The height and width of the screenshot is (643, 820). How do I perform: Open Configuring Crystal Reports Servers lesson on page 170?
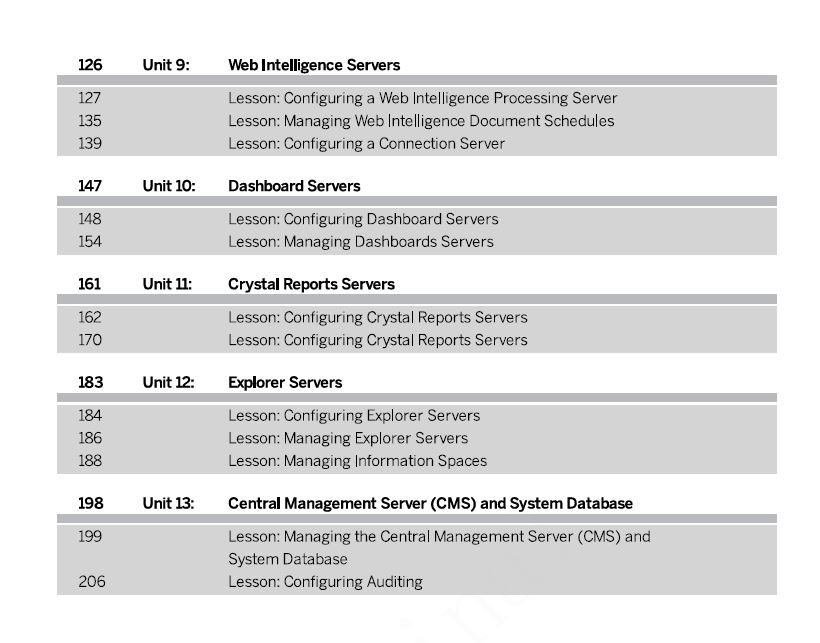coord(378,340)
